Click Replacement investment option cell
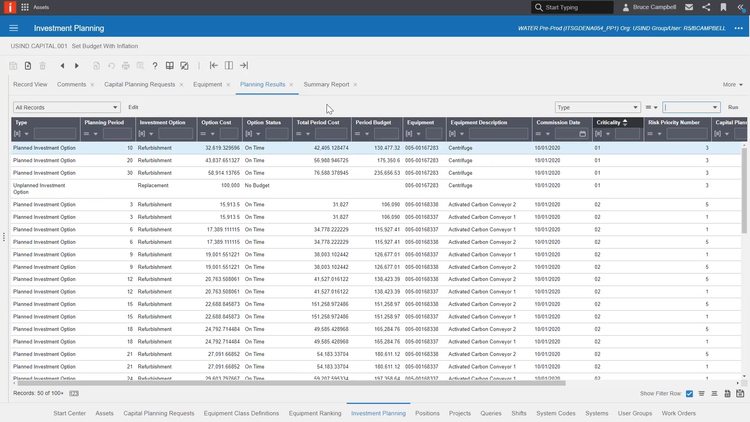The height and width of the screenshot is (422, 750). pos(153,185)
